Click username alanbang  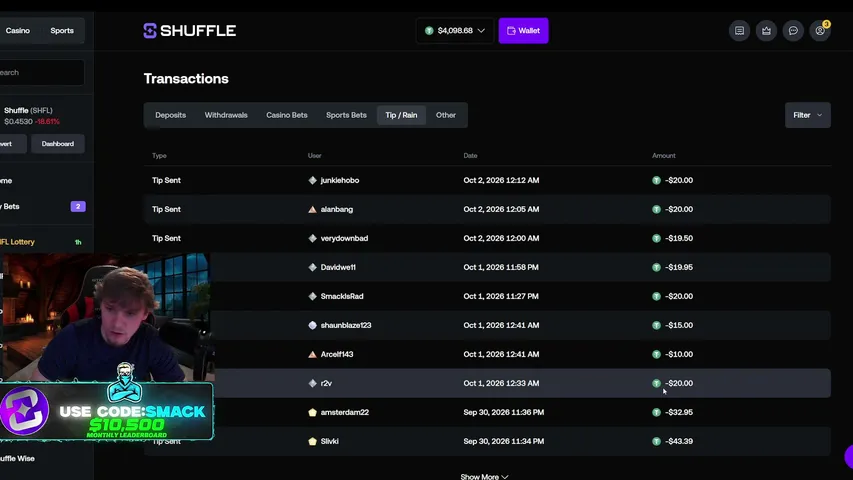tap(337, 209)
